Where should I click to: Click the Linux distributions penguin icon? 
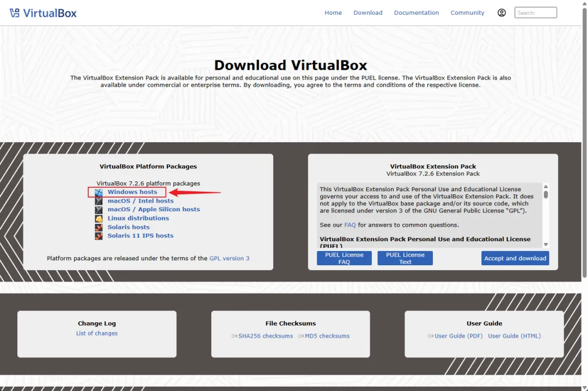(99, 218)
